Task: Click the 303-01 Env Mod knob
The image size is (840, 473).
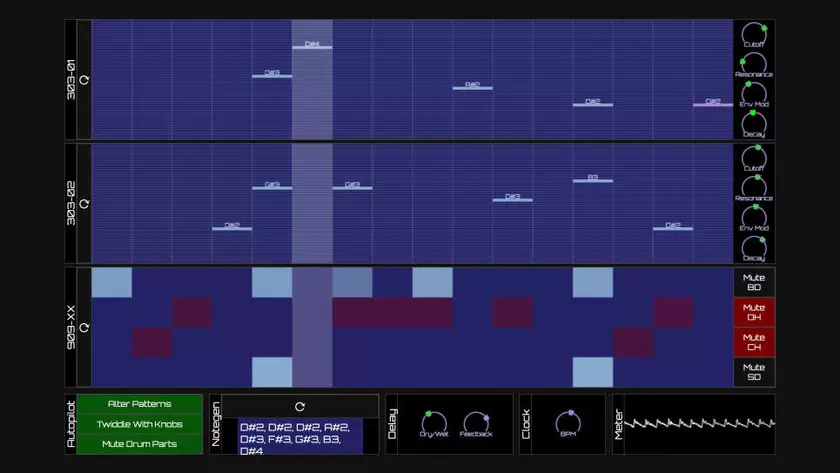Action: click(x=753, y=92)
